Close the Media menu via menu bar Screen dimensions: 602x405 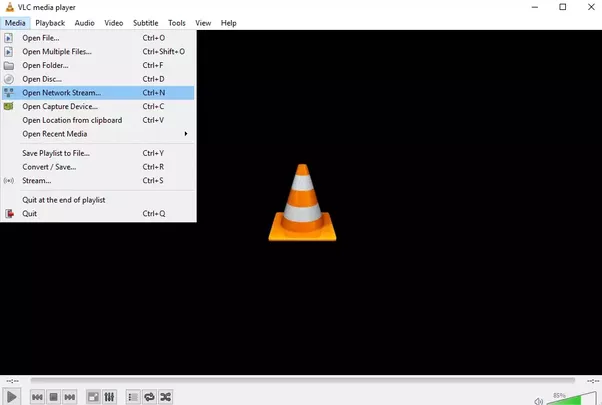click(x=15, y=23)
